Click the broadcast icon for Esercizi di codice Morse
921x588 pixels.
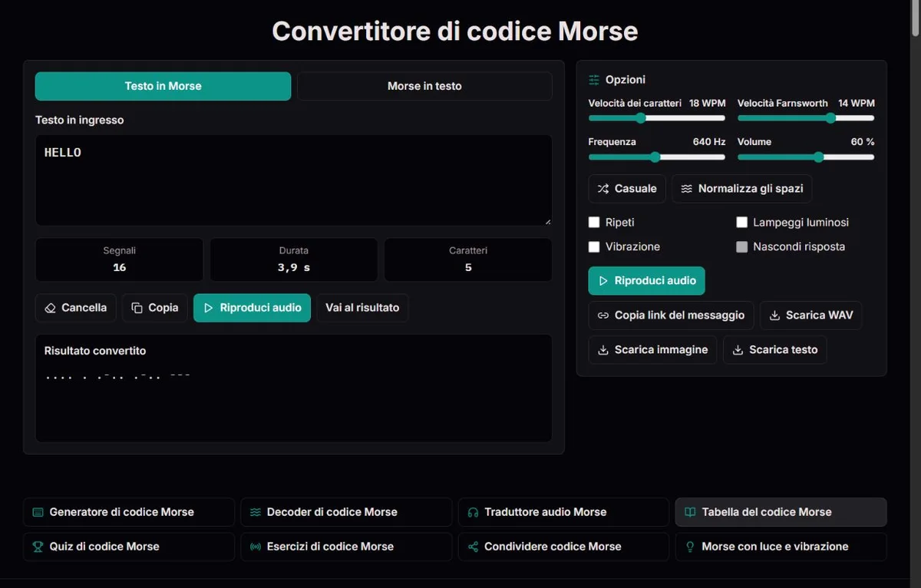pos(256,547)
